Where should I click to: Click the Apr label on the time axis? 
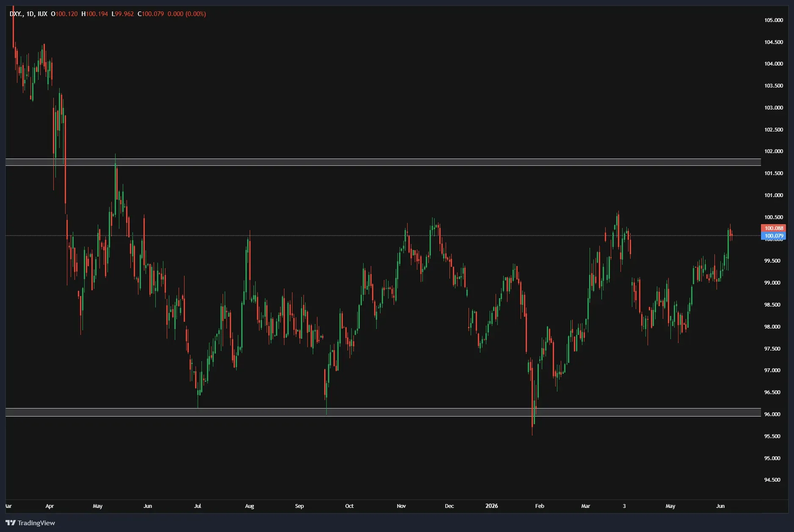(50, 506)
